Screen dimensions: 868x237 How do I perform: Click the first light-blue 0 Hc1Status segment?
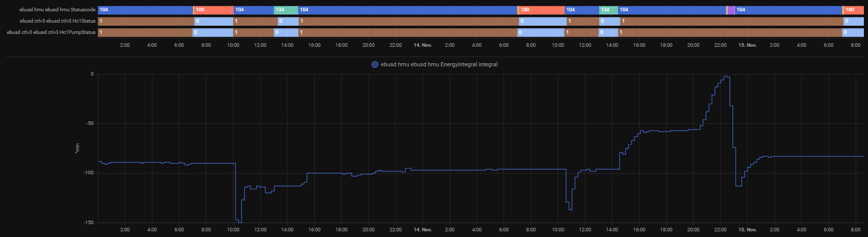point(214,21)
